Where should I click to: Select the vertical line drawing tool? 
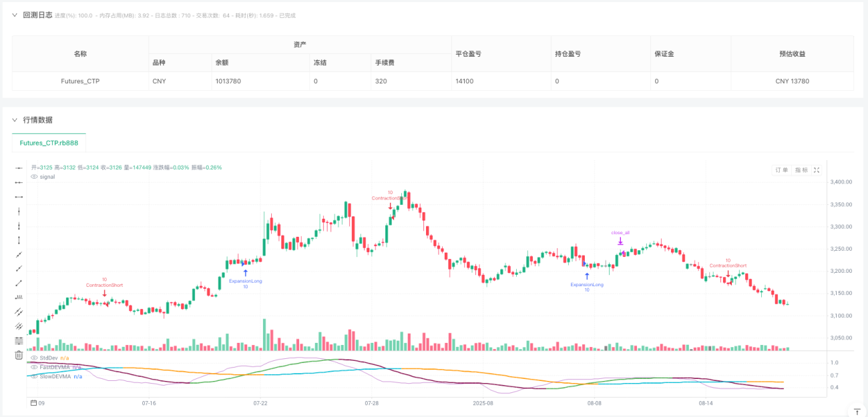click(19, 211)
